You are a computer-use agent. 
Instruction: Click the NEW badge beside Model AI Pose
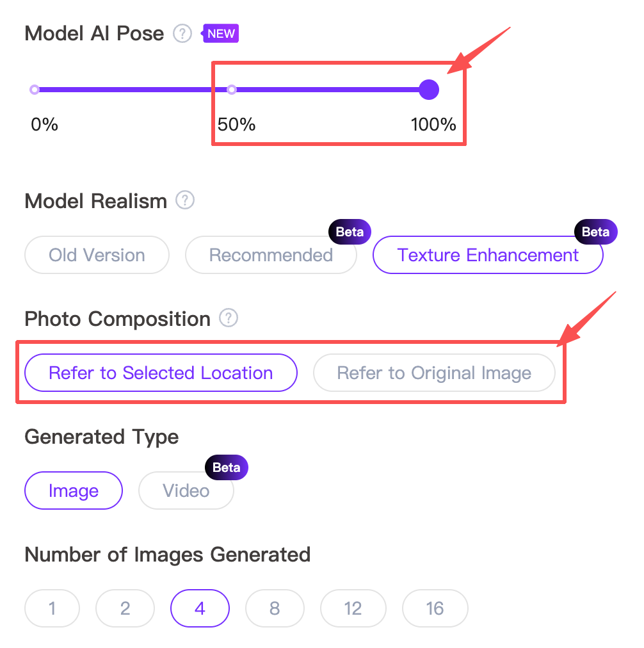(x=221, y=33)
